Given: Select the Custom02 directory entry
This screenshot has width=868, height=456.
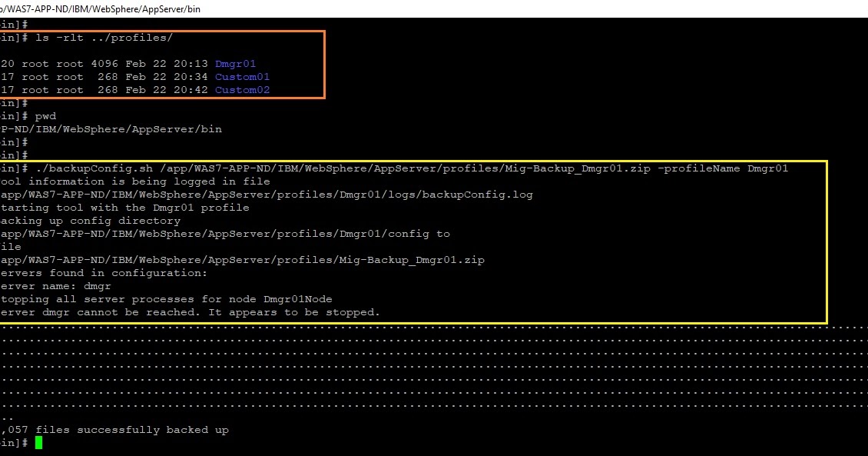Looking at the screenshot, I should click(x=242, y=89).
